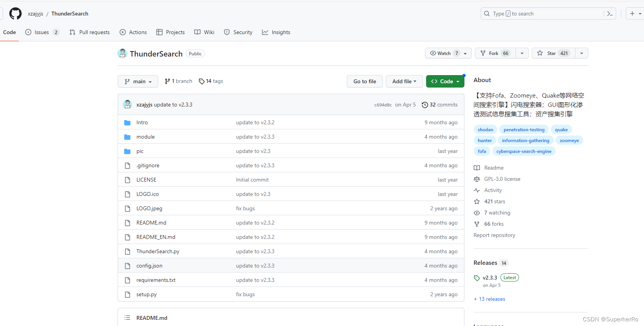Click the "fix bugs" message for LOGO.jpeg

click(245, 209)
